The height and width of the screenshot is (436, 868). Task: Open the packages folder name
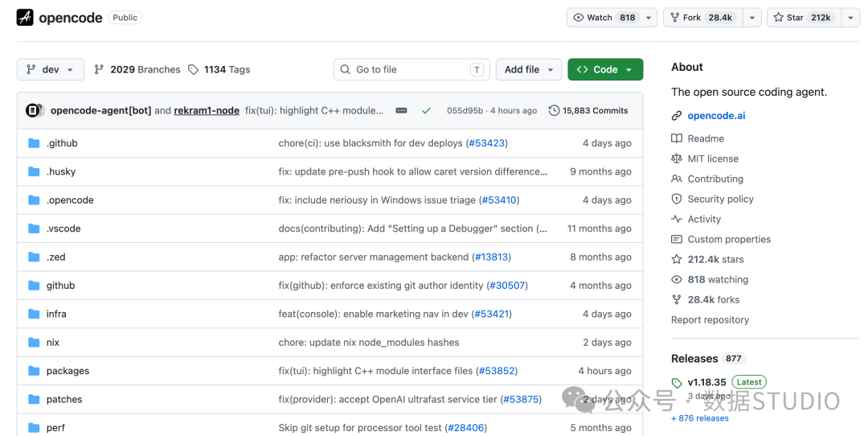pyautogui.click(x=68, y=371)
